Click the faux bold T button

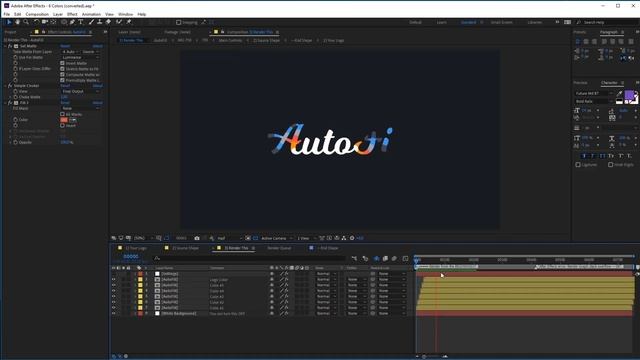point(584,156)
